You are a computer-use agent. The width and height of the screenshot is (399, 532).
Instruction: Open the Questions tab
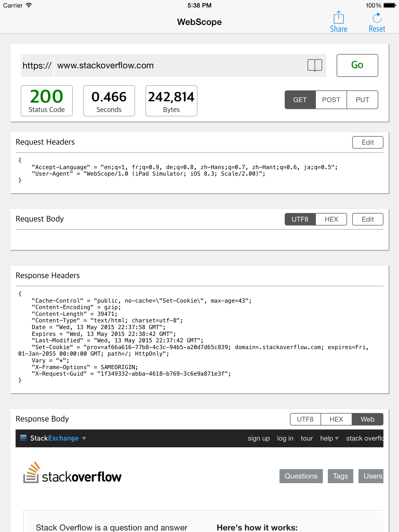click(x=301, y=476)
